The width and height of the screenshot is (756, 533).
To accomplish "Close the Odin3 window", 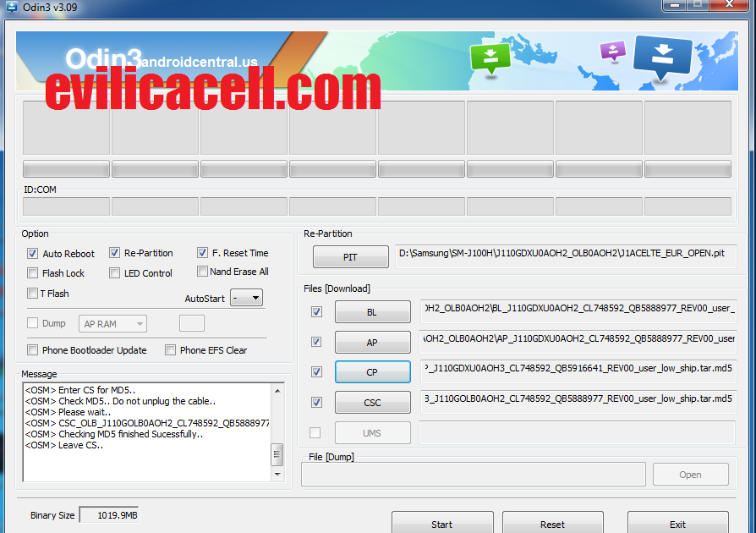I will point(730,5).
